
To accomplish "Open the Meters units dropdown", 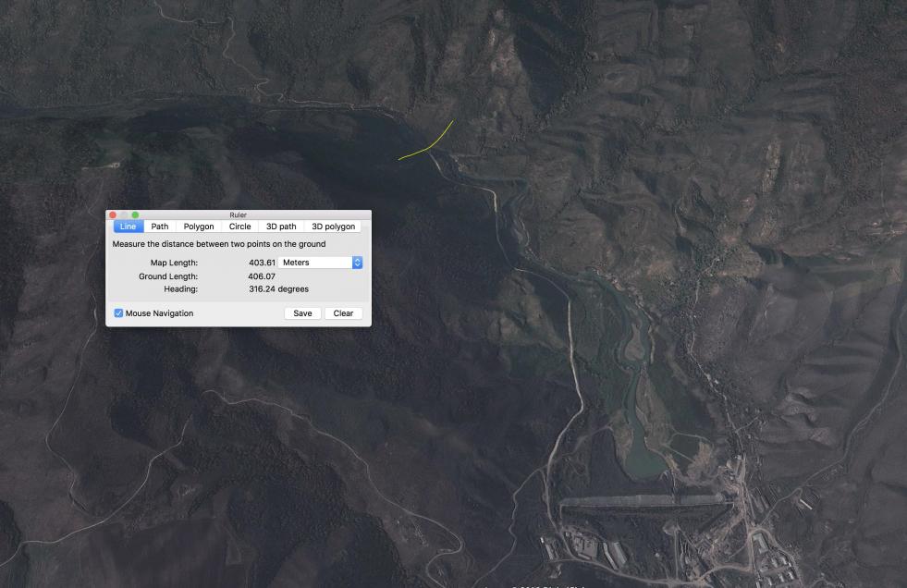I will pyautogui.click(x=321, y=263).
